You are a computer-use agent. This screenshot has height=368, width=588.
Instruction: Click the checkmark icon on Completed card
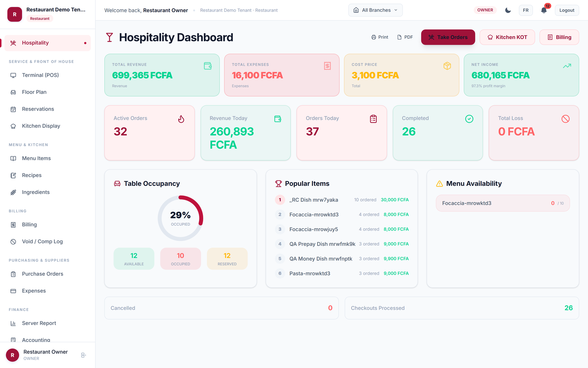point(469,119)
